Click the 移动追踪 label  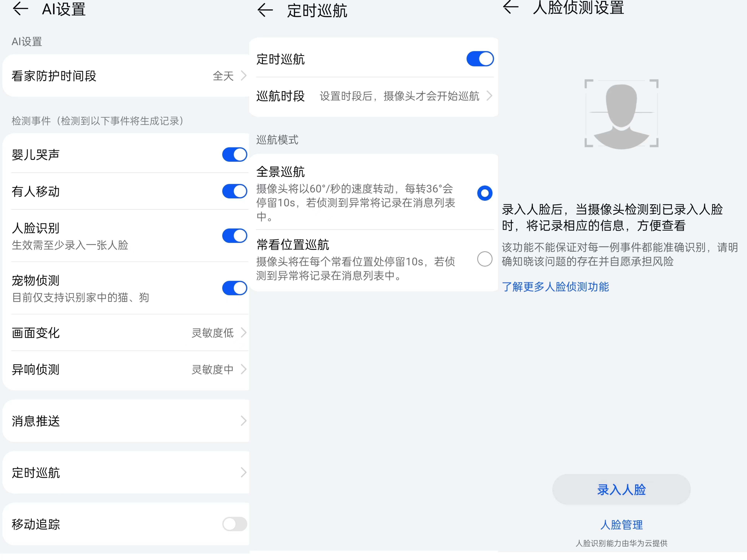(x=36, y=524)
